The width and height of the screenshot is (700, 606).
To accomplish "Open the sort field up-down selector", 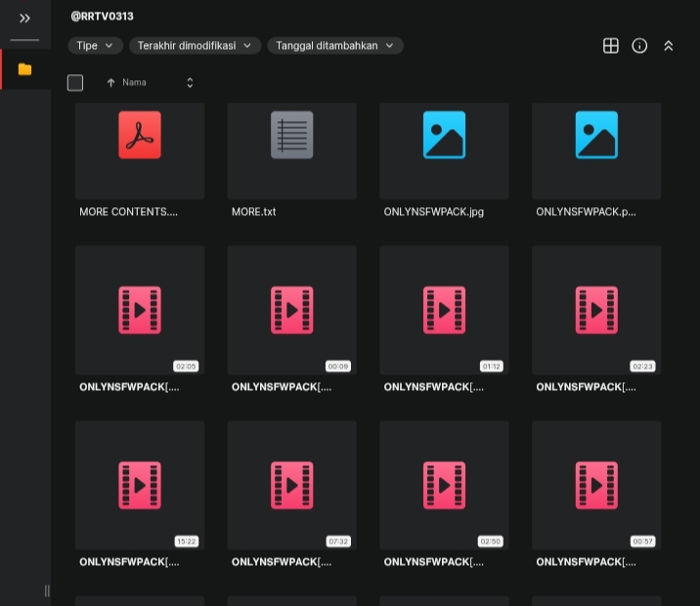I will coord(190,82).
